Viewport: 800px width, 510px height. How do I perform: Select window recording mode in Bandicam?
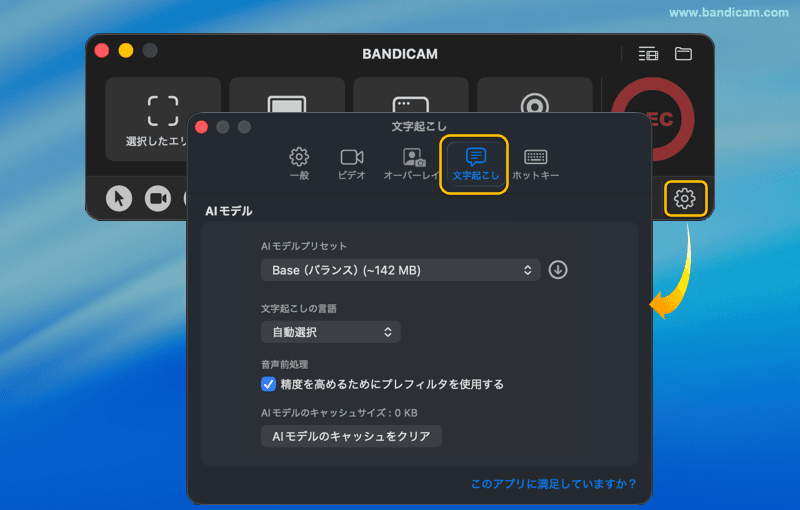coord(411,95)
